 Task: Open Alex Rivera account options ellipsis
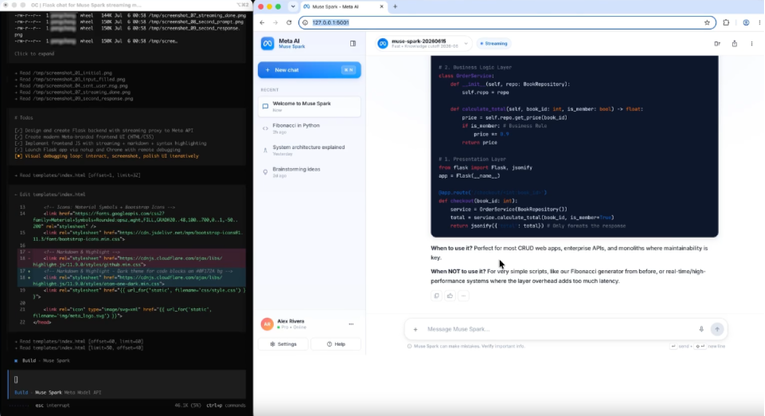tap(351, 324)
